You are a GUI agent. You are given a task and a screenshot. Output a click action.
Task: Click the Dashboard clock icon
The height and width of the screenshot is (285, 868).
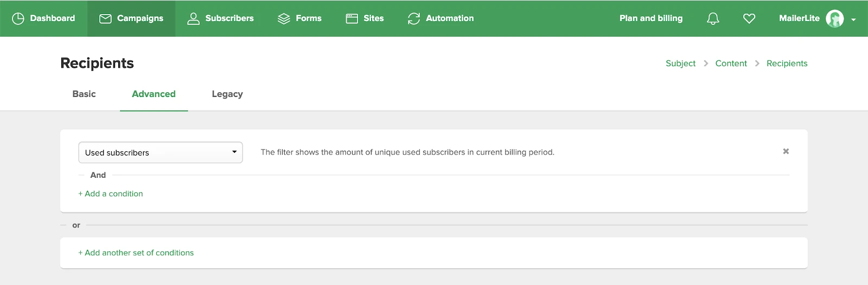18,18
